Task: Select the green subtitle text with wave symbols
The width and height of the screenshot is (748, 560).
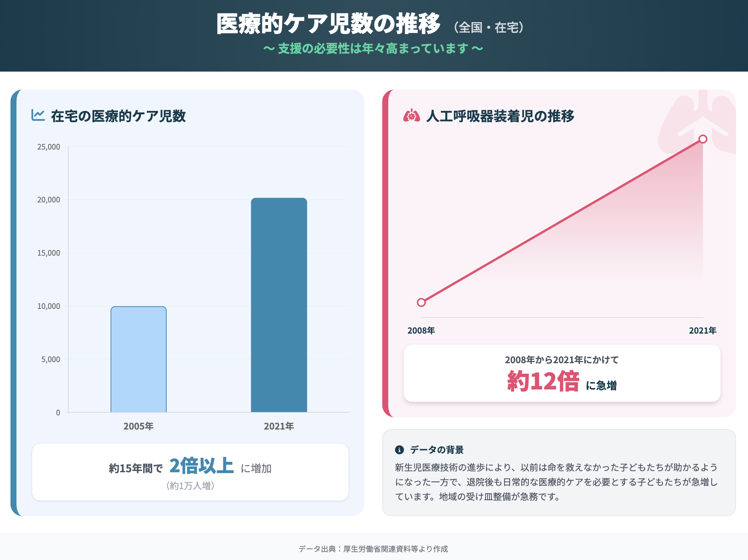Action: click(x=374, y=48)
